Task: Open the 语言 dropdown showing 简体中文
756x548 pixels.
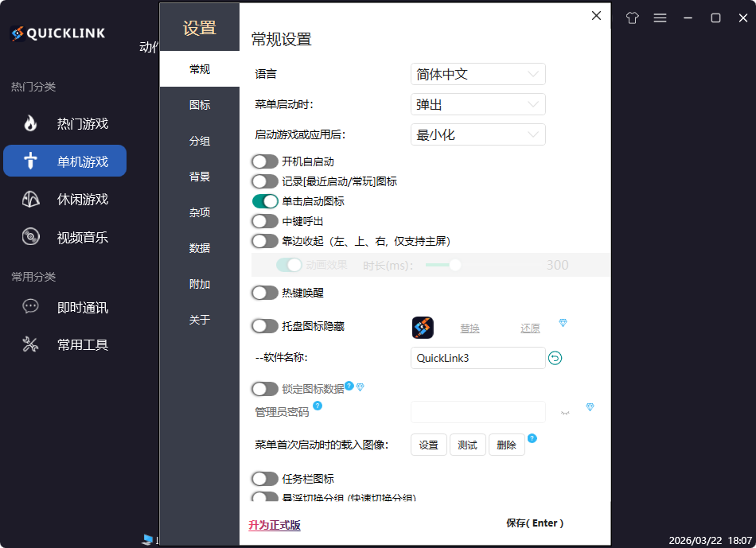Action: click(477, 74)
